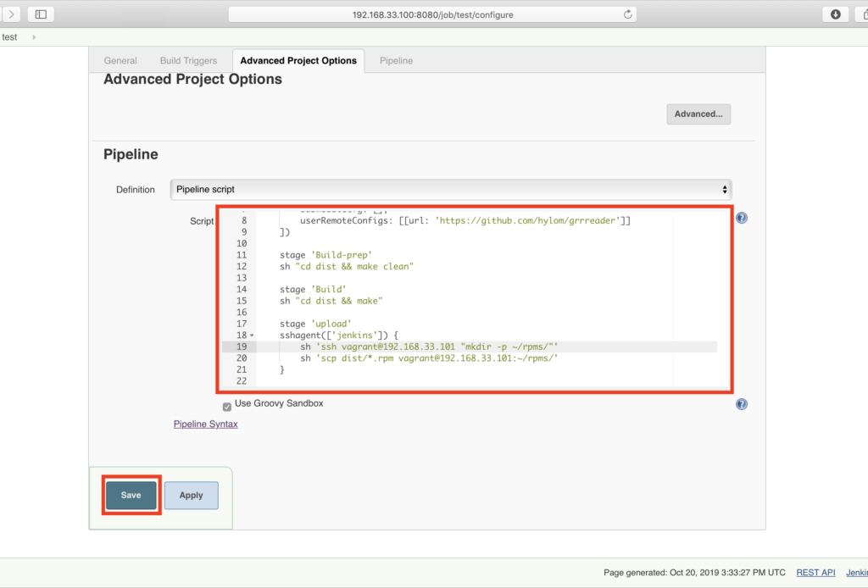Open help icon beside the Script editor
The width and height of the screenshot is (868, 588).
tap(741, 218)
